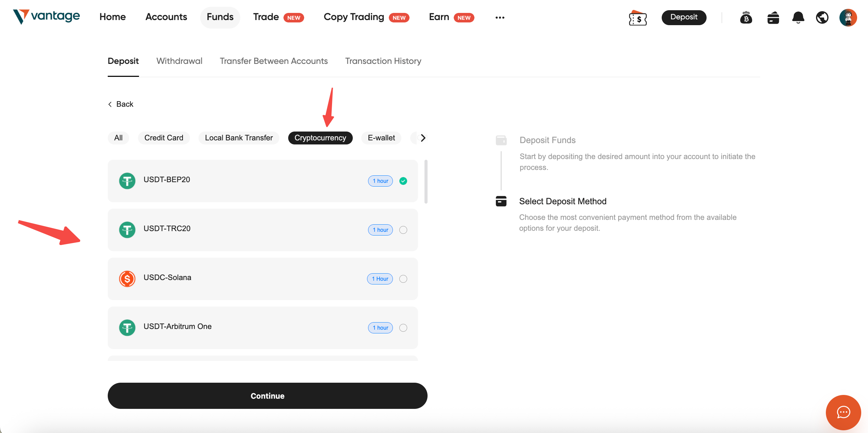
Task: Go to Home in navigation
Action: click(112, 17)
